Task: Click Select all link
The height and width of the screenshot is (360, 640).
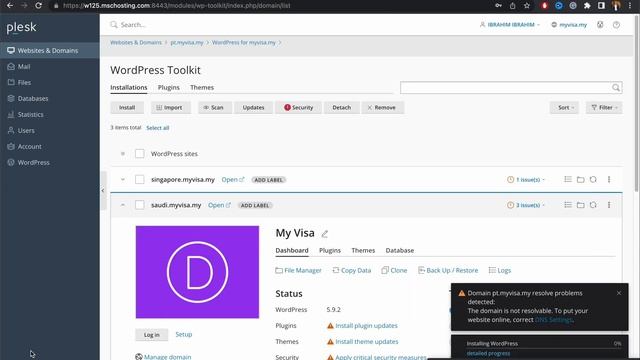Action: [158, 128]
